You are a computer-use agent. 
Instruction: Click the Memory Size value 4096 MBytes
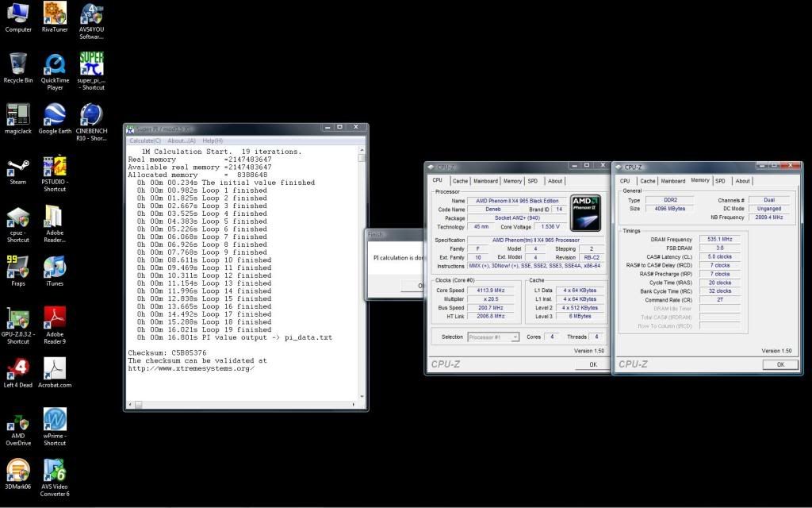[x=670, y=209]
